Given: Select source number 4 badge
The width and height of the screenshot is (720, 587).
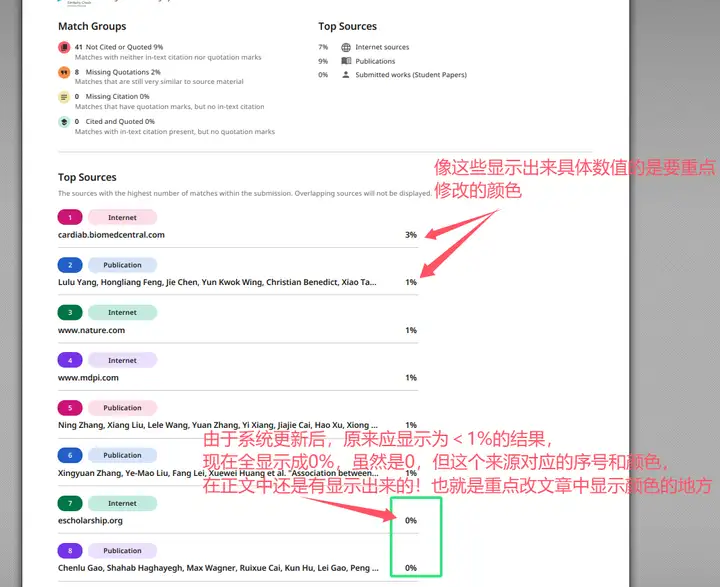Looking at the screenshot, I should (x=70, y=360).
